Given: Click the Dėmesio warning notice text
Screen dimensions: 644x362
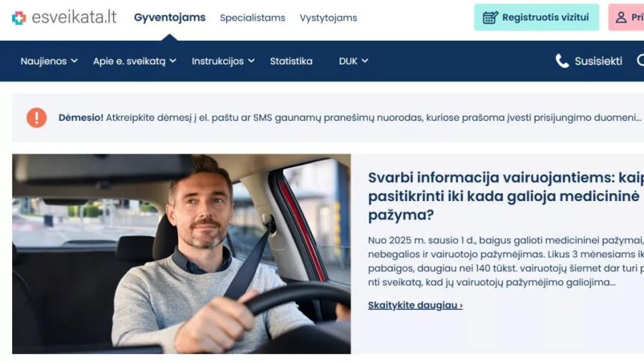Looking at the screenshot, I should 349,118.
